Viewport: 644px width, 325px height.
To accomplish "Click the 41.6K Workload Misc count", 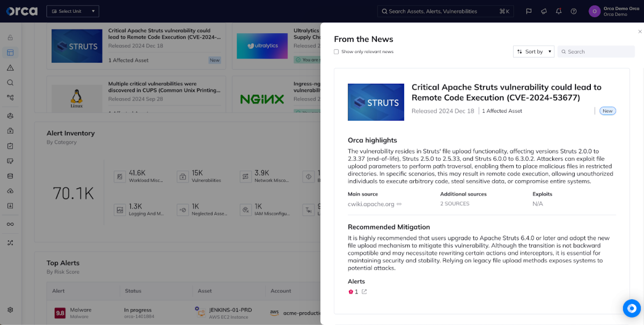I will (137, 173).
